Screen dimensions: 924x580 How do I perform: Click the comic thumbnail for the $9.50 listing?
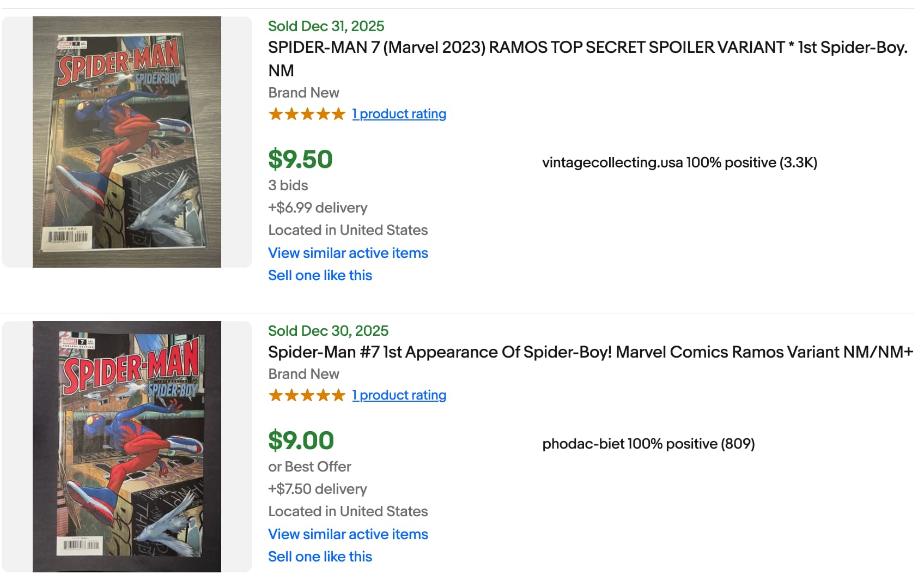(x=127, y=142)
